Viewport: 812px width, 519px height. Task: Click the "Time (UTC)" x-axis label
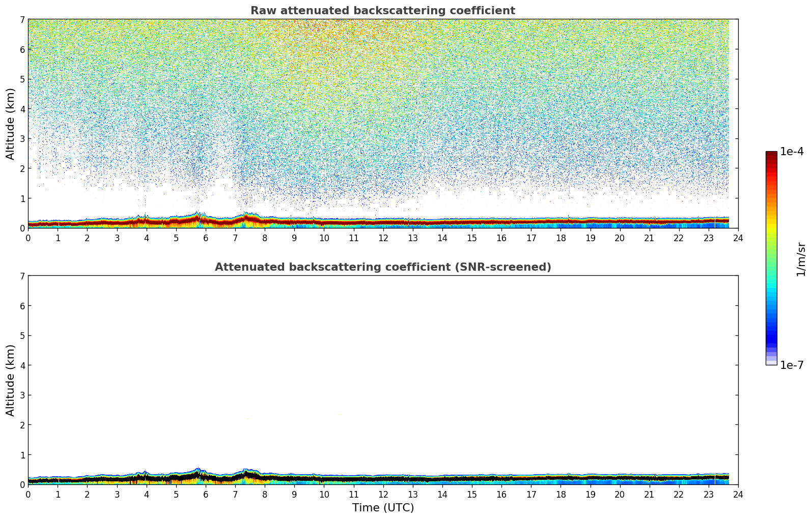coord(383,508)
